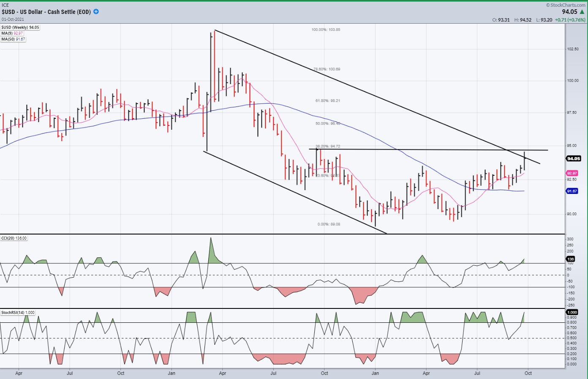The image size is (588, 379).
Task: Click the 61.80%: 98.21 Fibonacci label
Action: (x=327, y=101)
